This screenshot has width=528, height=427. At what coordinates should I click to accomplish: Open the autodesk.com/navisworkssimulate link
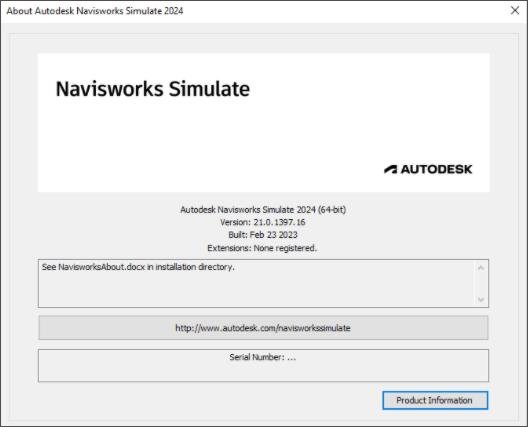click(x=263, y=328)
